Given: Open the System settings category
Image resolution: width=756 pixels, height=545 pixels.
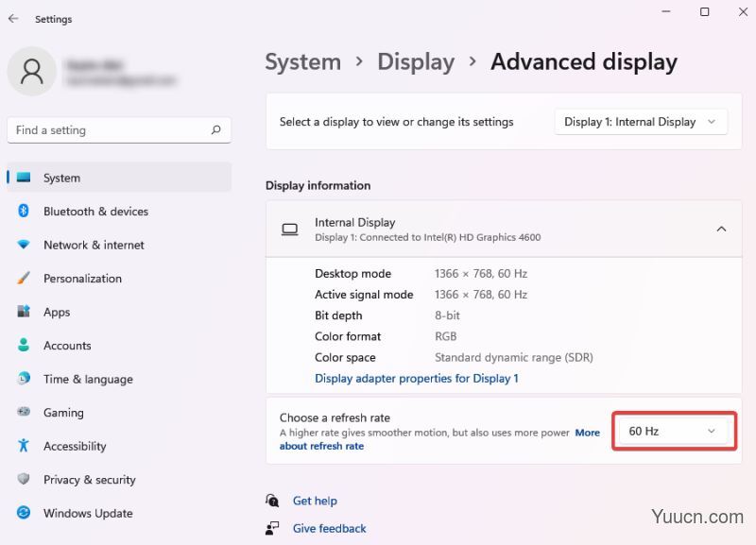Looking at the screenshot, I should 119,178.
